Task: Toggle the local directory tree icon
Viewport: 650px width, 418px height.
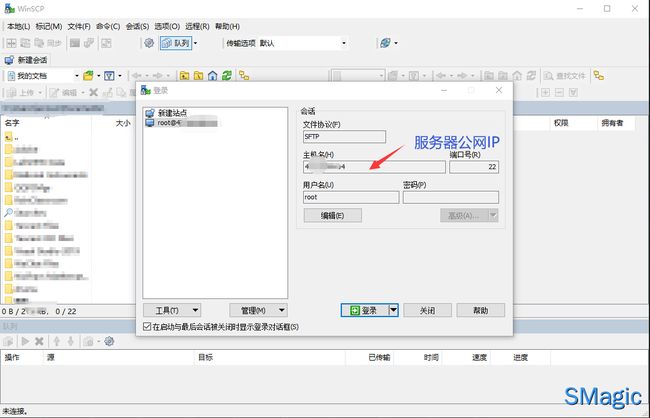Action: coord(244,75)
